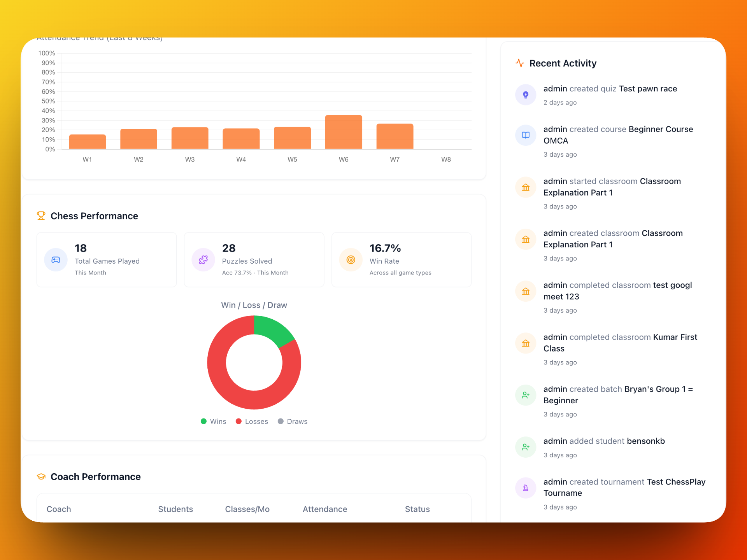Click the W1 attendance bar
The image size is (747, 560).
pyautogui.click(x=88, y=142)
